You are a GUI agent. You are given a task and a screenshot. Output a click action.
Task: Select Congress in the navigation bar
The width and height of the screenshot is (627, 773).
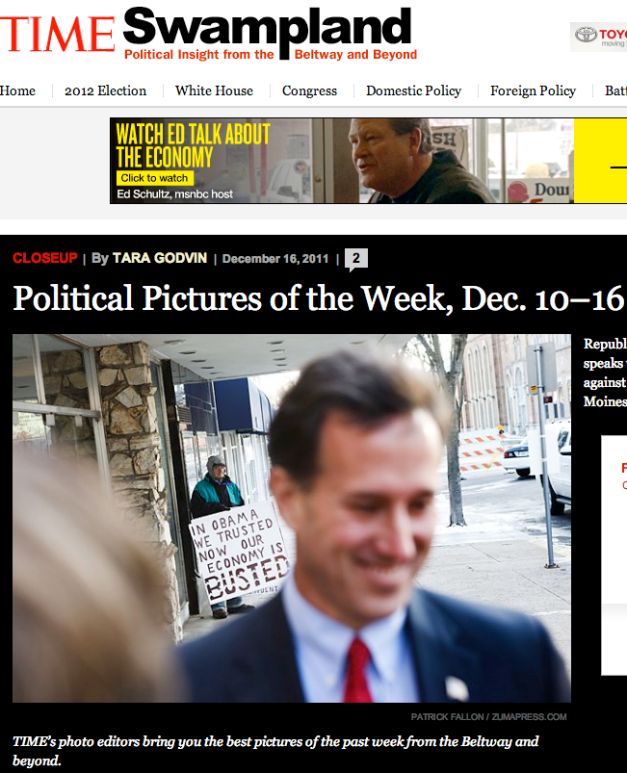(310, 91)
